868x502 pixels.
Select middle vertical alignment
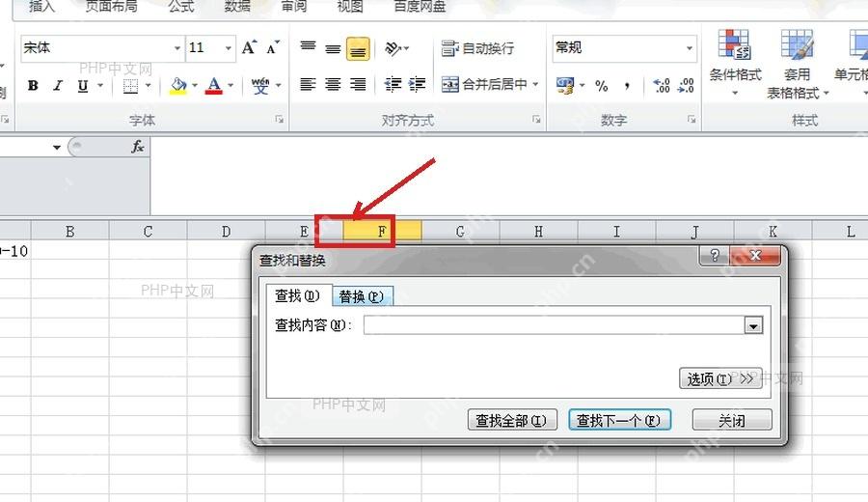click(333, 48)
